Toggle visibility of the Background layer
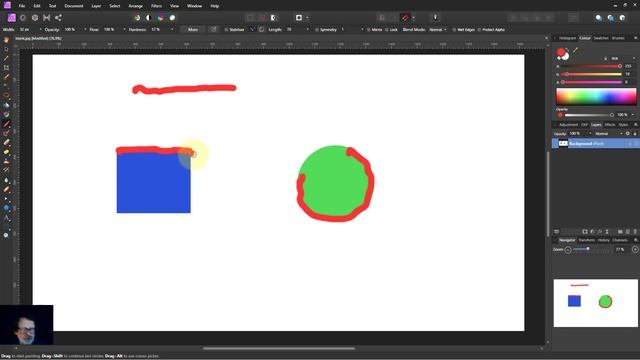640x360 pixels. [636, 144]
